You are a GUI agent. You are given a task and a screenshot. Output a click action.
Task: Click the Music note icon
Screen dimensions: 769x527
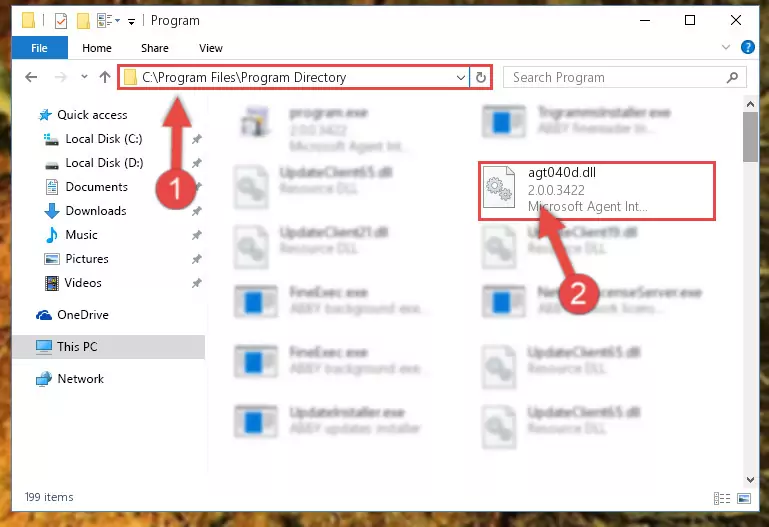coord(51,235)
